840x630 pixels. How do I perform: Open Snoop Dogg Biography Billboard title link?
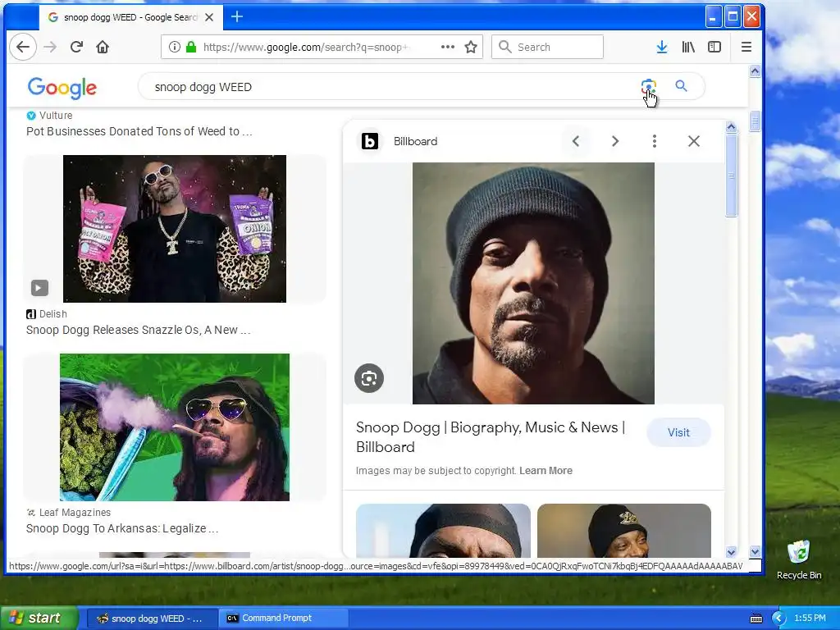pyautogui.click(x=491, y=437)
